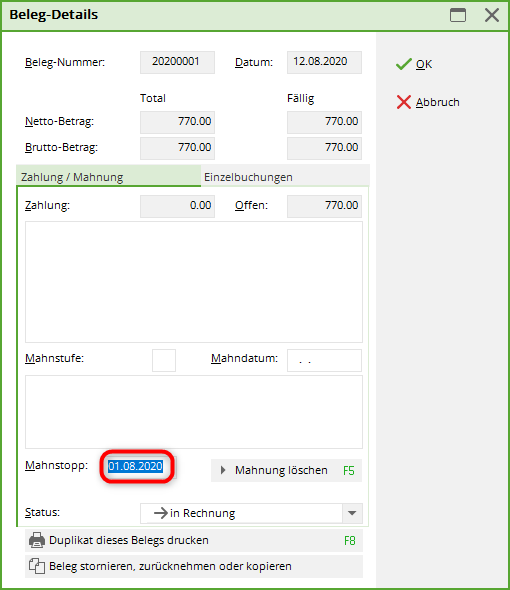The image size is (510, 590).
Task: Click the printer icon for duplicate printing
Action: 37,540
